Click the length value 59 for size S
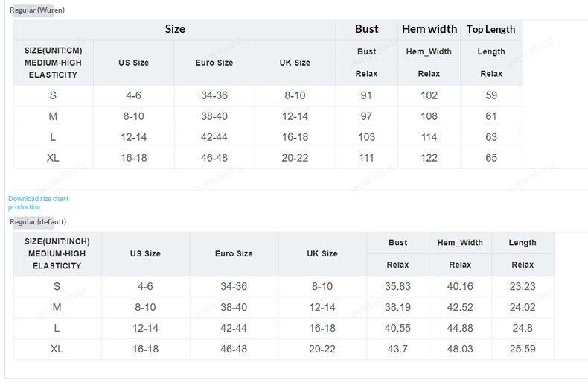Viewport: 588px width, 389px height. (x=491, y=95)
